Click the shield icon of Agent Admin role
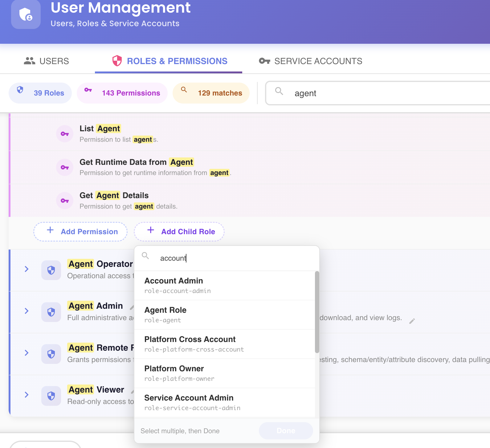 (x=51, y=312)
